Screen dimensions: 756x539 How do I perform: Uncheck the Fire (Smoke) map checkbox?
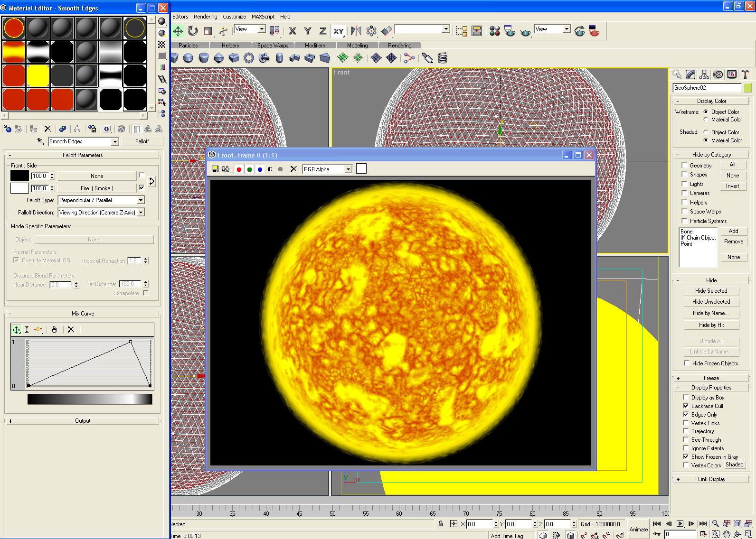[142, 188]
